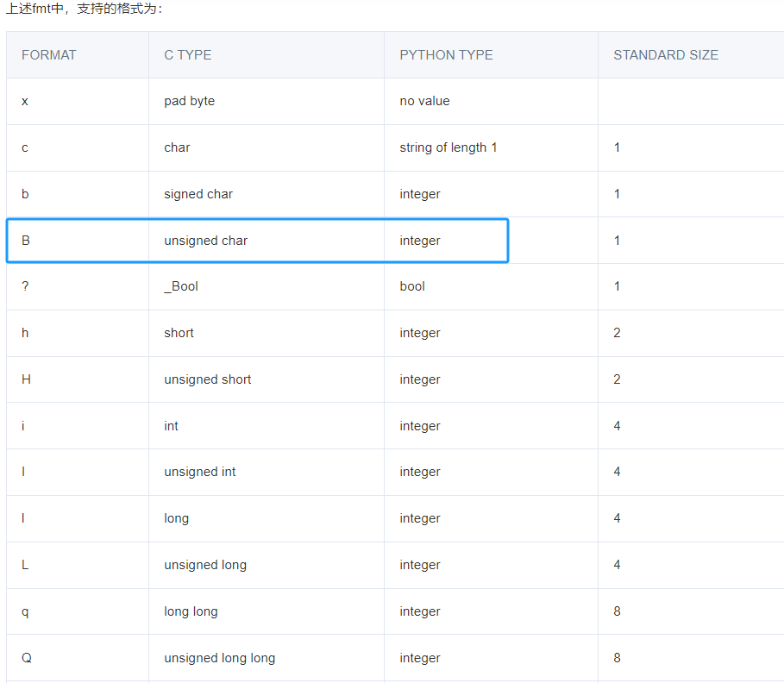Click the 'Q' format character
The height and width of the screenshot is (683, 784).
click(x=27, y=658)
